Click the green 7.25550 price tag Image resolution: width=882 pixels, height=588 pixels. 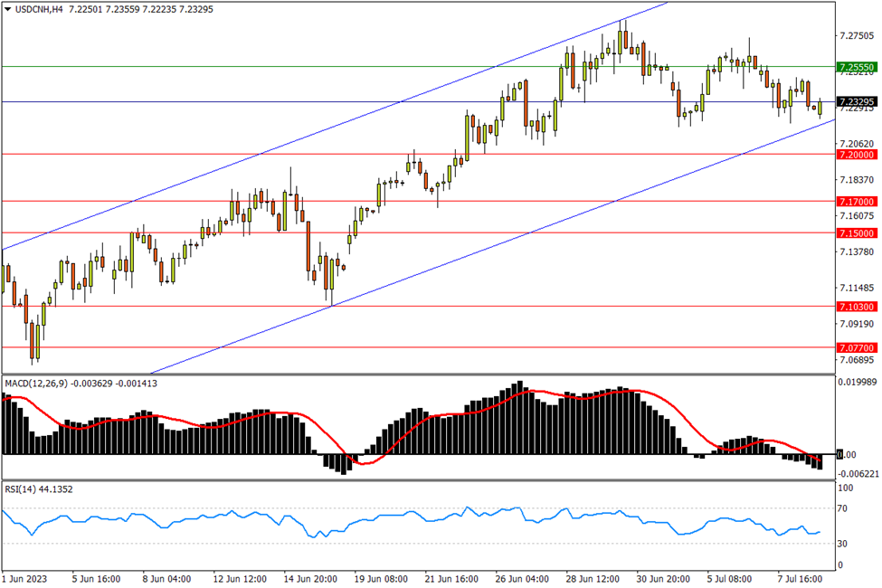pyautogui.click(x=855, y=67)
